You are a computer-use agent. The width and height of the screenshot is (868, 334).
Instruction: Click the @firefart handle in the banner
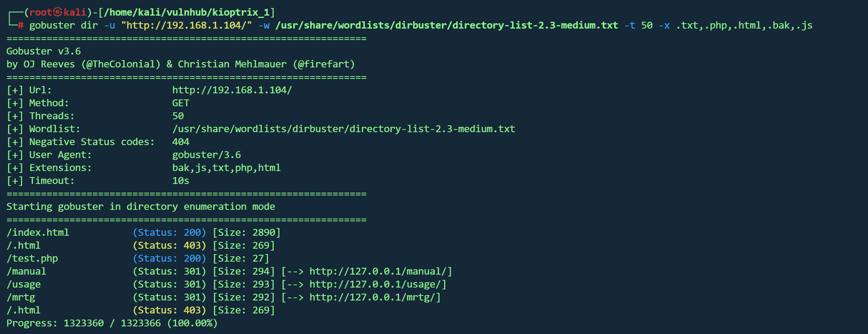pos(323,64)
